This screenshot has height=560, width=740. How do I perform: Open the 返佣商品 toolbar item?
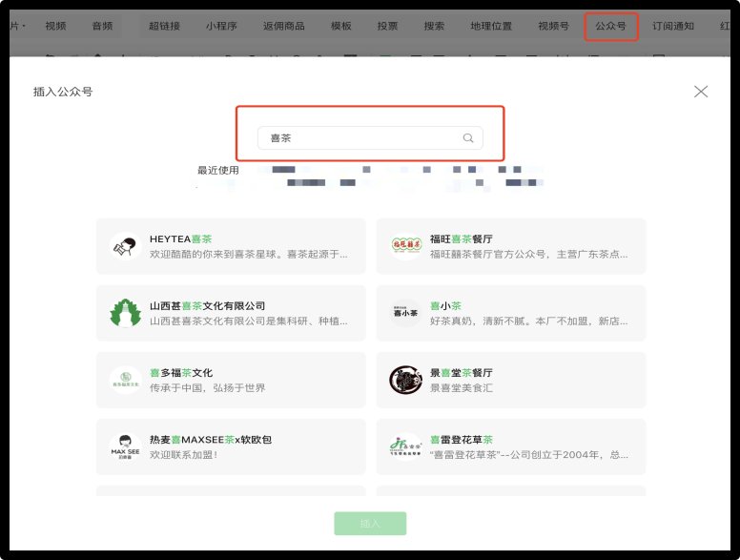[283, 26]
